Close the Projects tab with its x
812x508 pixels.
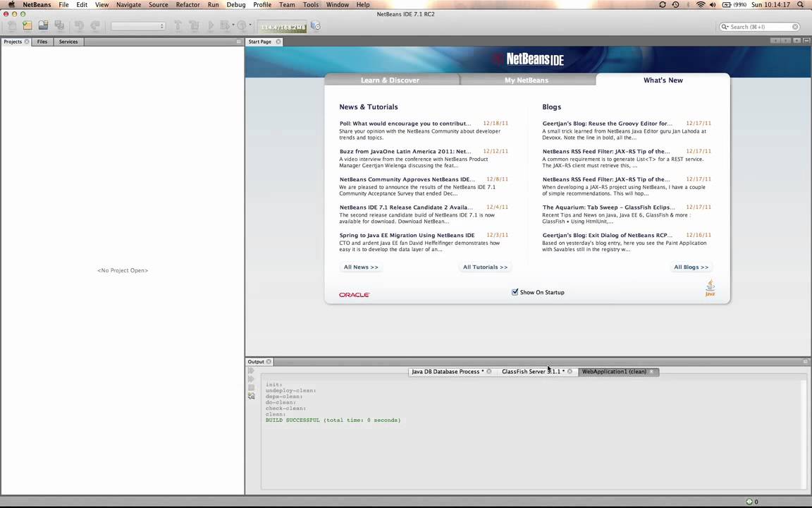pos(27,42)
